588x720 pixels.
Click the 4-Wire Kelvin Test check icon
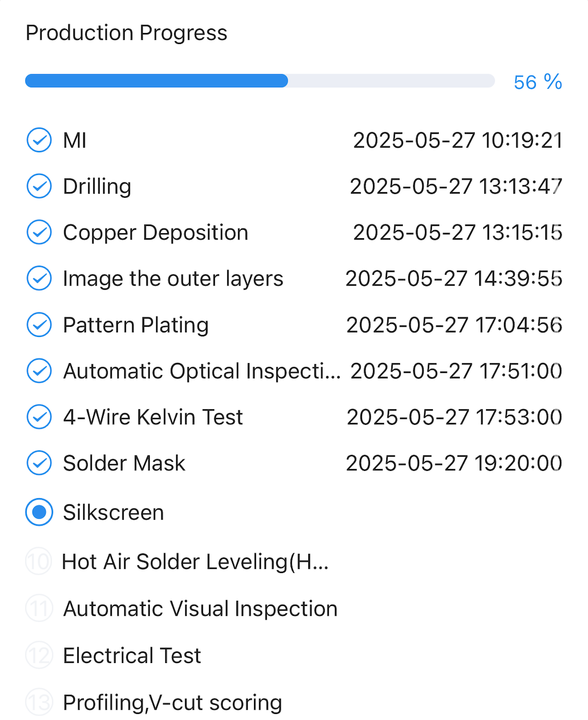click(39, 417)
